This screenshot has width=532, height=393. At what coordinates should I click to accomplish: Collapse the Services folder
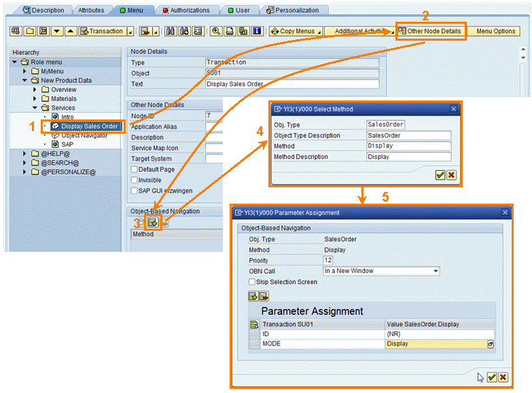35,108
